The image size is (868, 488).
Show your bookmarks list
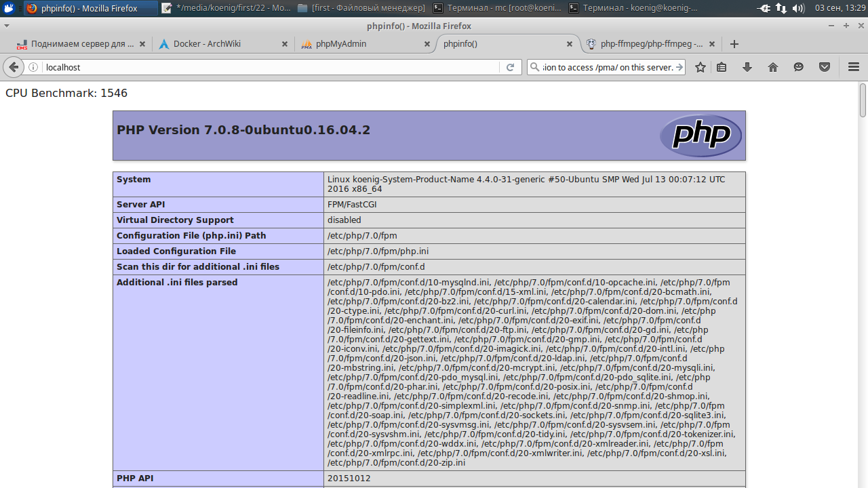(x=722, y=67)
